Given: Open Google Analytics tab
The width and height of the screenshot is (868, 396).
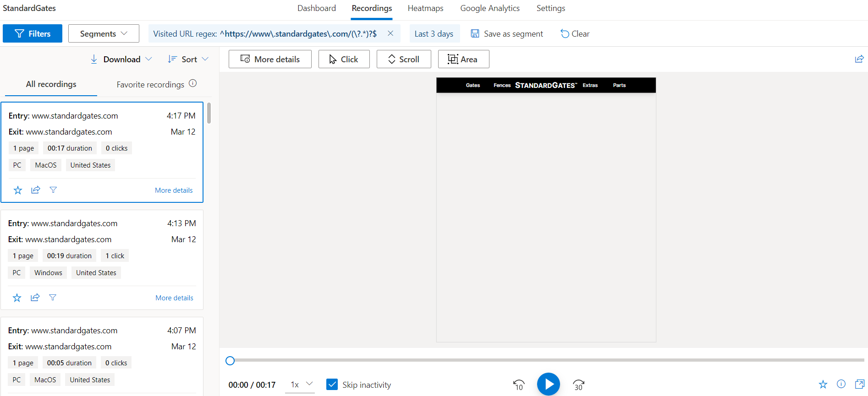Looking at the screenshot, I should pos(490,8).
